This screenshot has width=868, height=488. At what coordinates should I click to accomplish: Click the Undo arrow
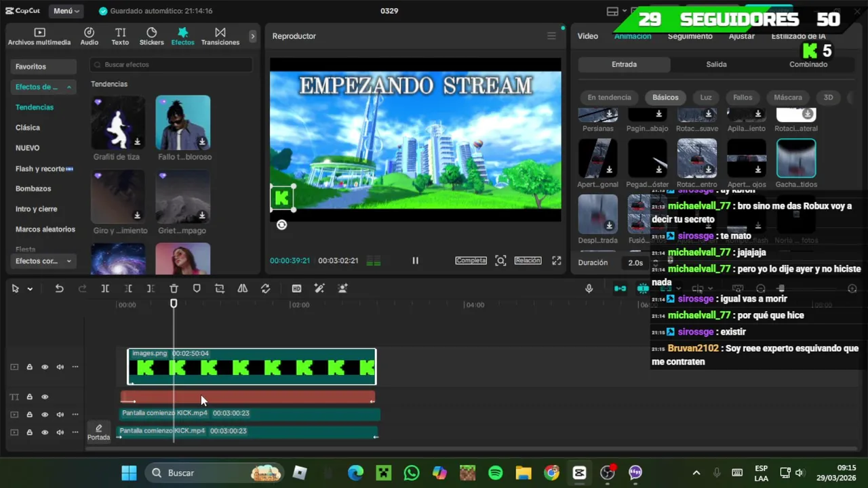59,289
